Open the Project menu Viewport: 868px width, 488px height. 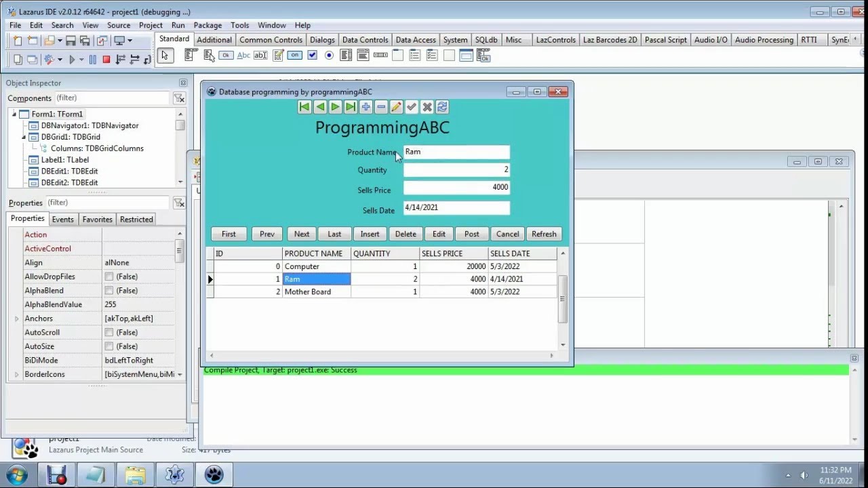point(151,25)
